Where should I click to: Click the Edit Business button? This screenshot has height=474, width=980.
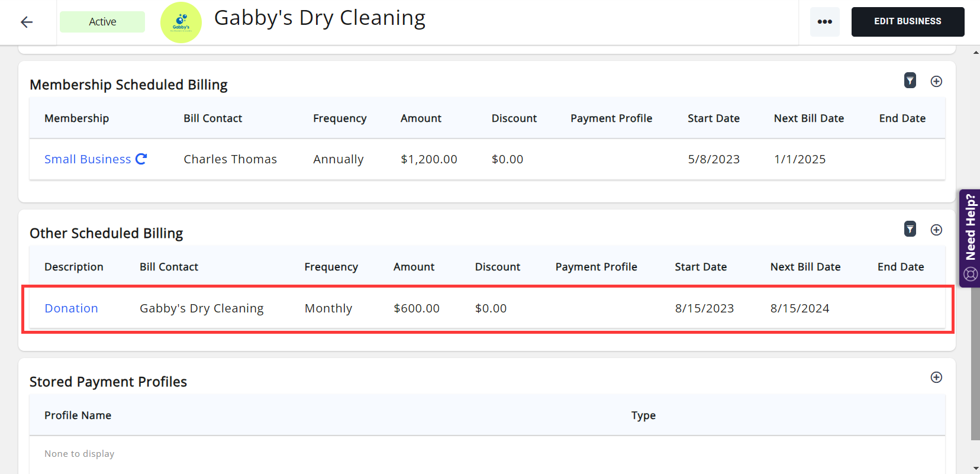pos(908,22)
